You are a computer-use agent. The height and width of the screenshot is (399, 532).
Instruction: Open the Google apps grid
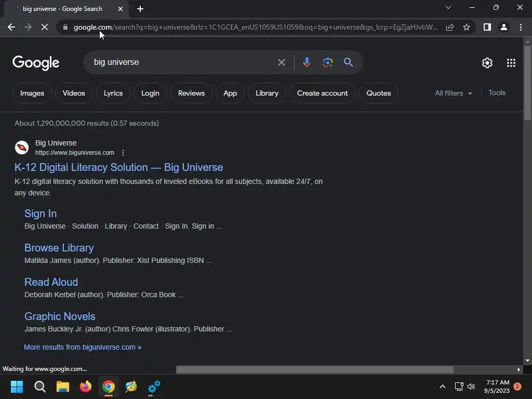511,63
